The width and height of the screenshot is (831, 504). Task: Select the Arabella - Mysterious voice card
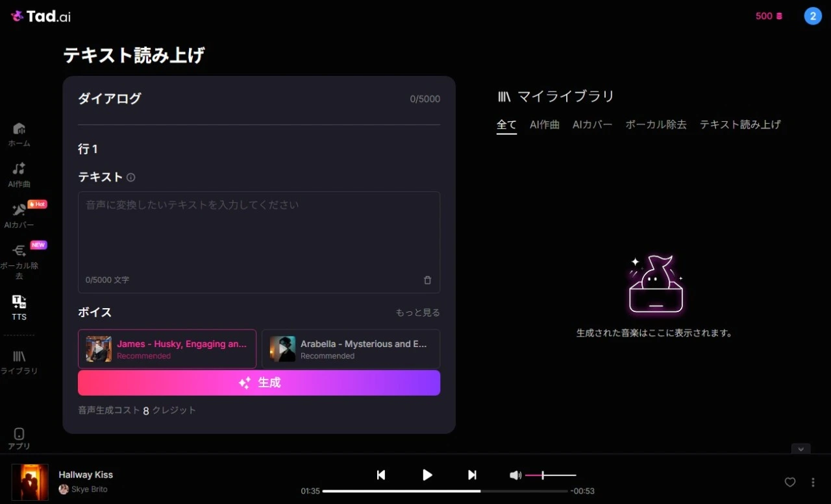351,349
